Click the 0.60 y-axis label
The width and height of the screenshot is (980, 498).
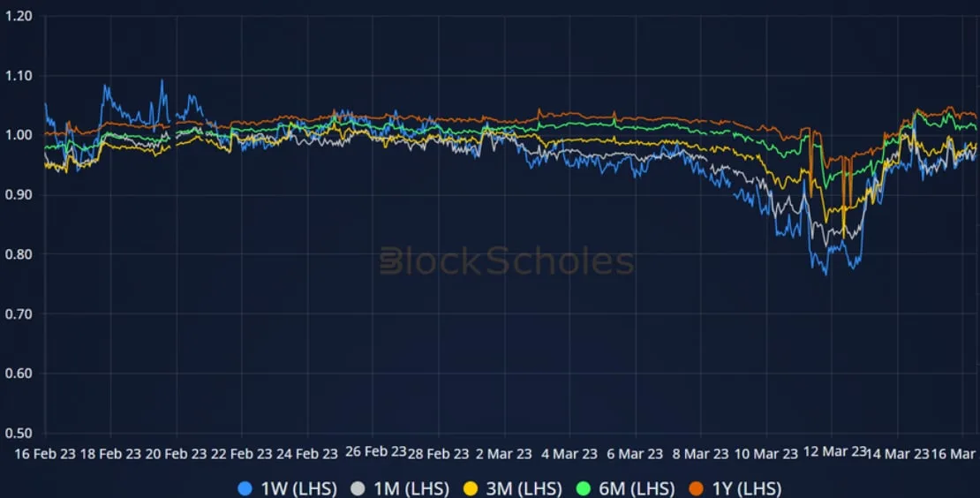click(x=19, y=373)
